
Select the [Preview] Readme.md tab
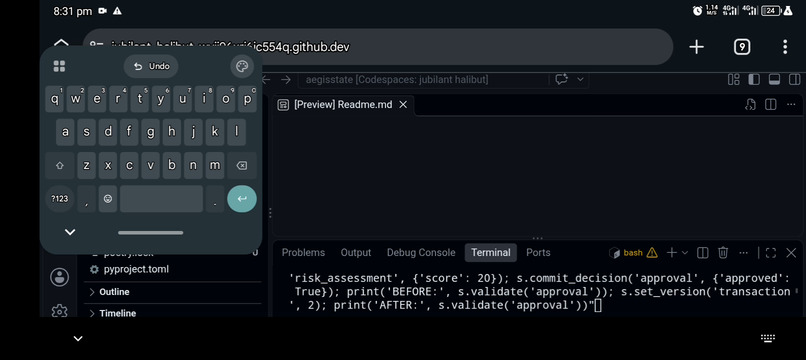click(x=343, y=105)
